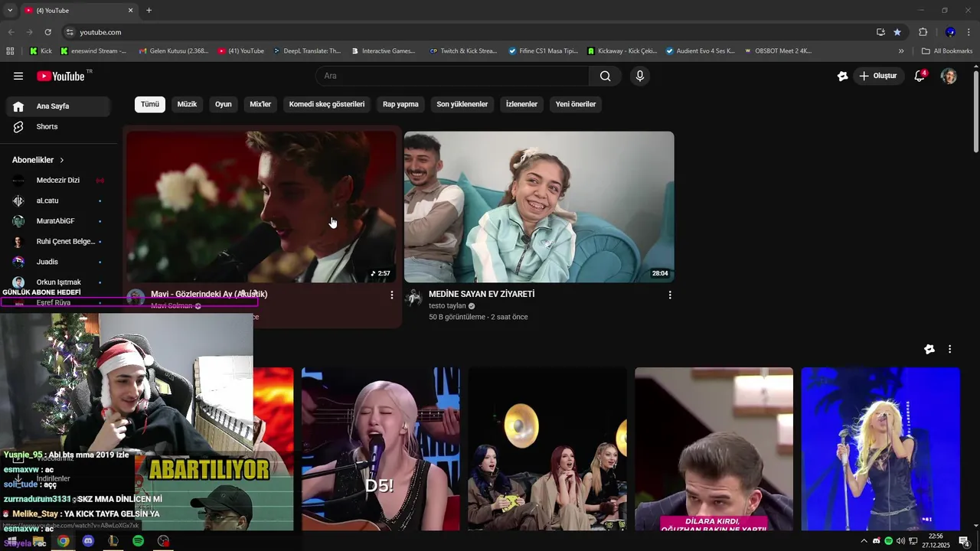Open Chrome apps grid in bookmarks bar

pyautogui.click(x=10, y=51)
